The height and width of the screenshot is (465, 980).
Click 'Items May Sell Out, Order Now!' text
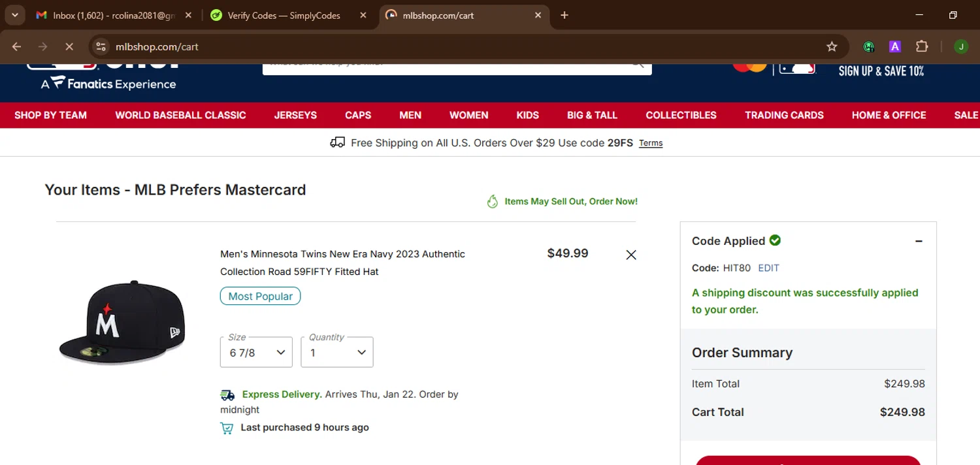571,202
